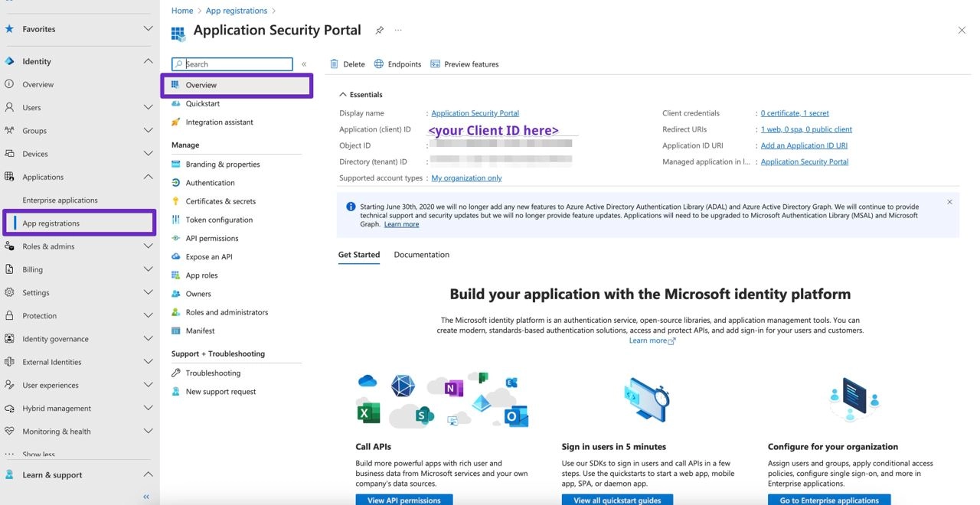Open Integration assistant rocket icon
Image resolution: width=980 pixels, height=505 pixels.
[x=176, y=122]
